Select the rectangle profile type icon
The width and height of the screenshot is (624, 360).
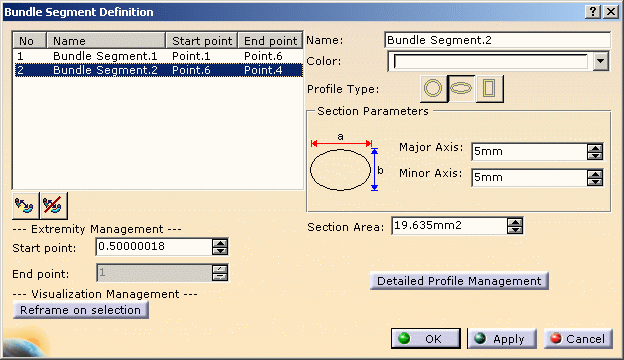point(489,88)
